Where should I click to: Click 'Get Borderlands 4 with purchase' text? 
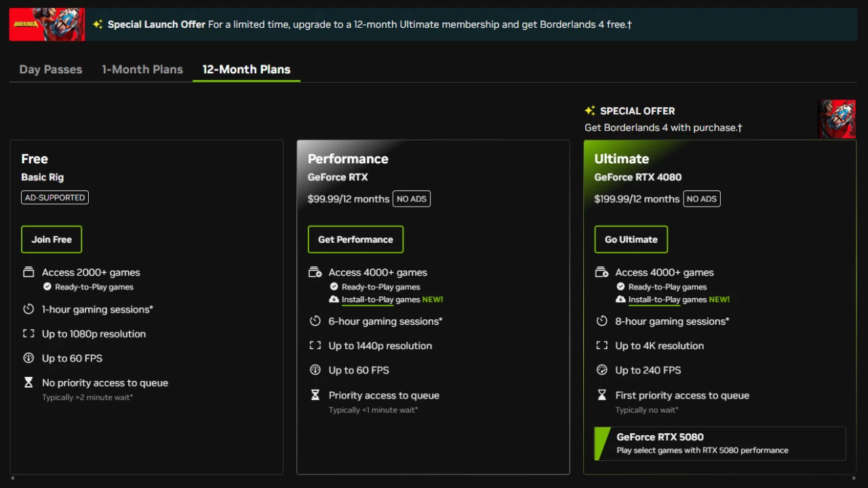point(663,127)
